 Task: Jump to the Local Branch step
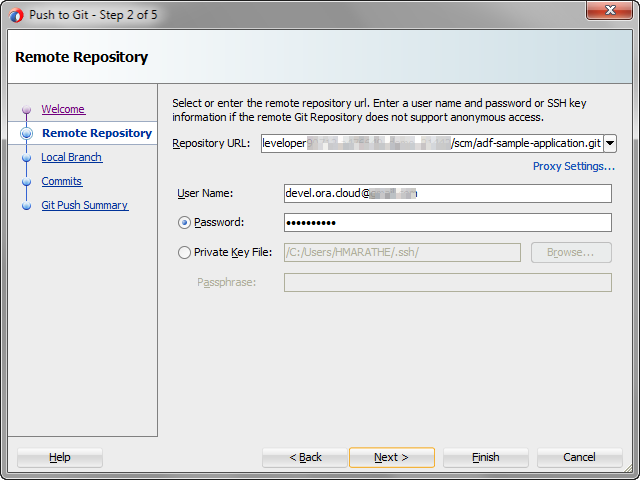point(71,157)
